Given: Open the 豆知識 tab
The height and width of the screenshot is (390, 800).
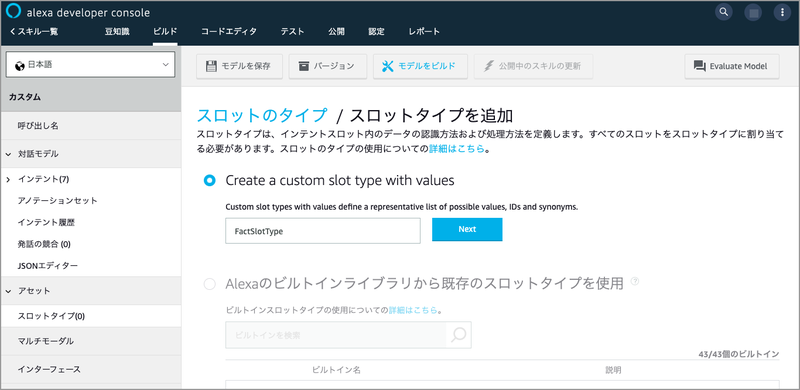Looking at the screenshot, I should coord(117,32).
